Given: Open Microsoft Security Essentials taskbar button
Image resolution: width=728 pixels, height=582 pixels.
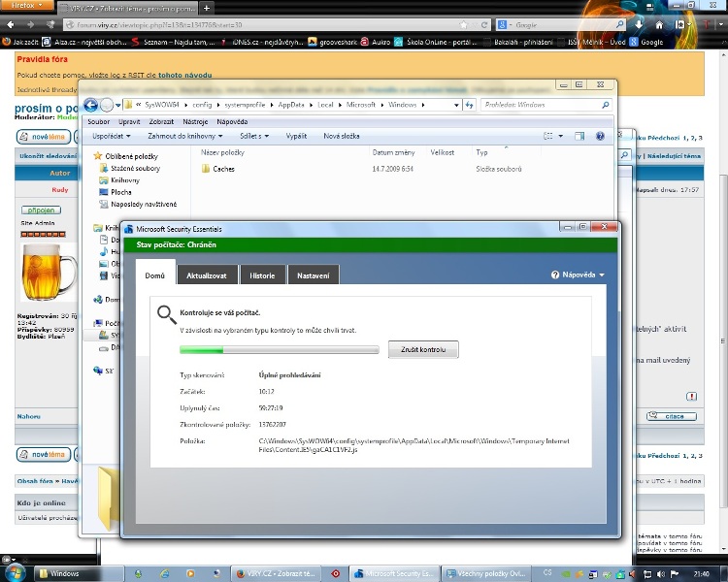Looking at the screenshot, I should point(393,573).
